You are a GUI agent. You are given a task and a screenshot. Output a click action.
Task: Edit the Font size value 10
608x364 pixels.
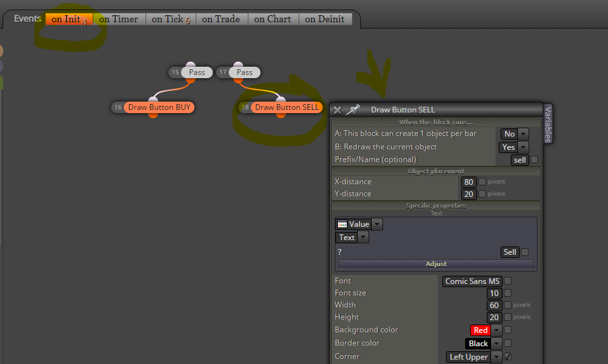494,293
